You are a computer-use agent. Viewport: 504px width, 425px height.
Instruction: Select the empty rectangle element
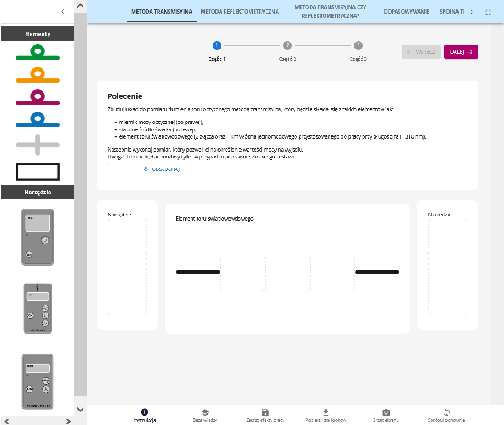[x=37, y=172]
